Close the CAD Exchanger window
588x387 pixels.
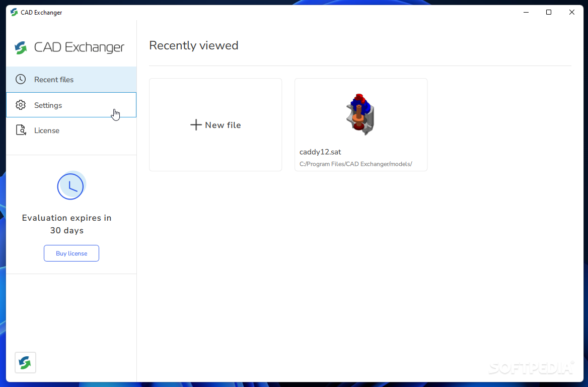point(571,13)
